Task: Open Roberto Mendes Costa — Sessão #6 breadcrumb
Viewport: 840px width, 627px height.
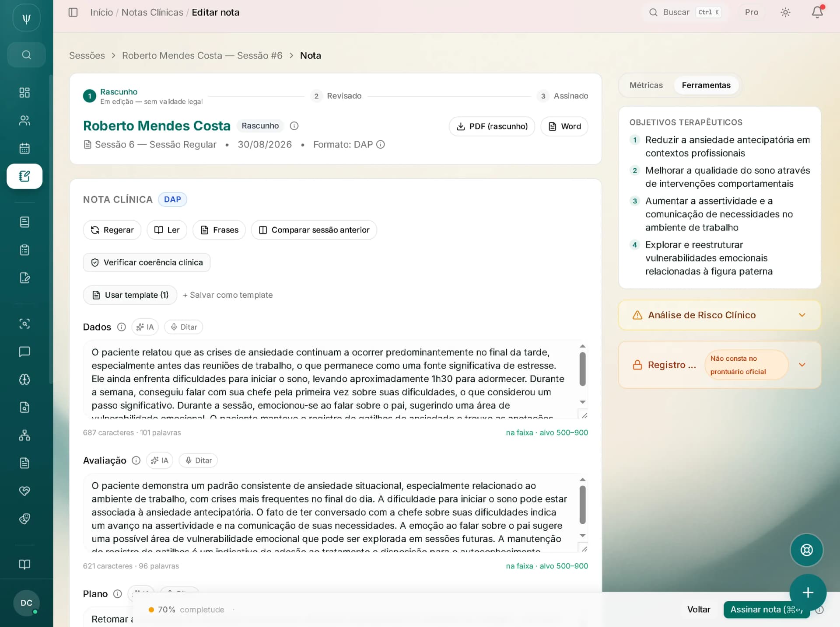Action: coord(202,56)
